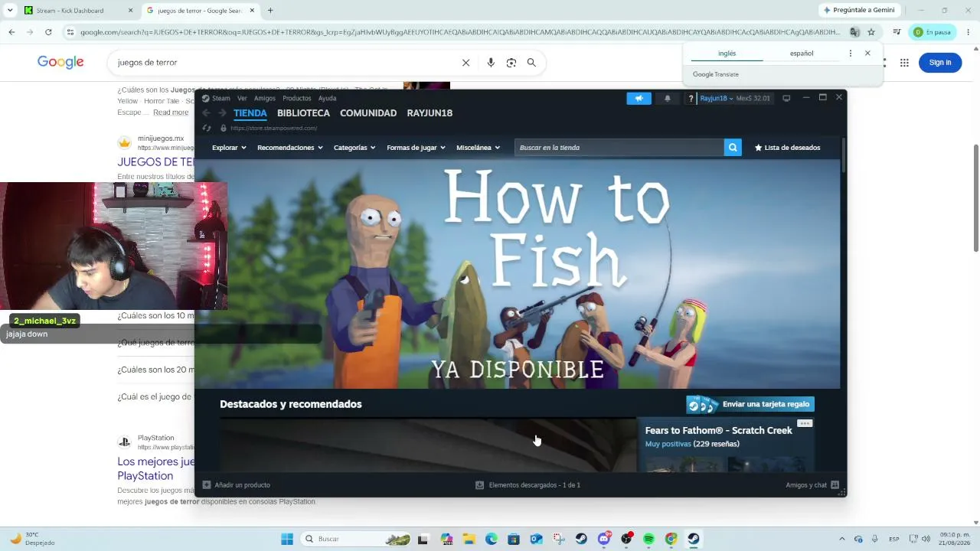
Task: Open the Fears to Fathom - Scratch Creek title
Action: click(719, 431)
